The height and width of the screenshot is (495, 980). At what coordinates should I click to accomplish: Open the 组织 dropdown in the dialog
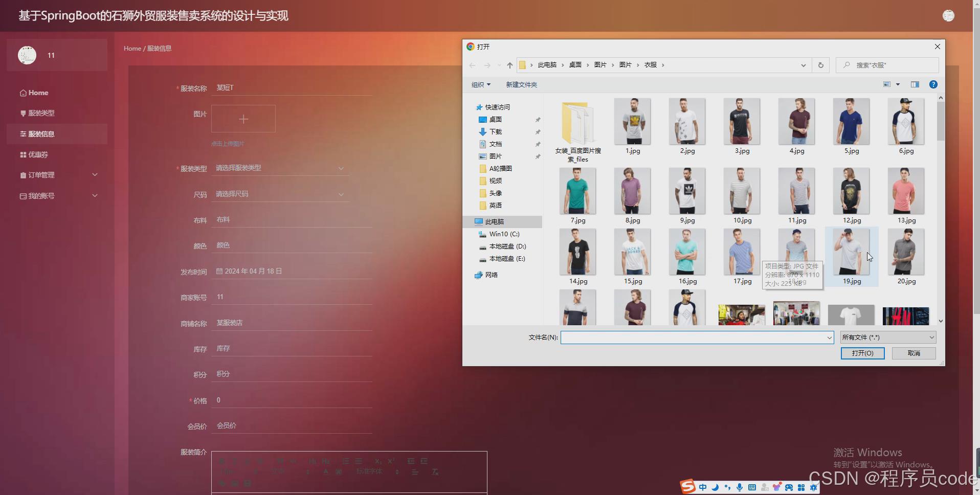tap(481, 85)
